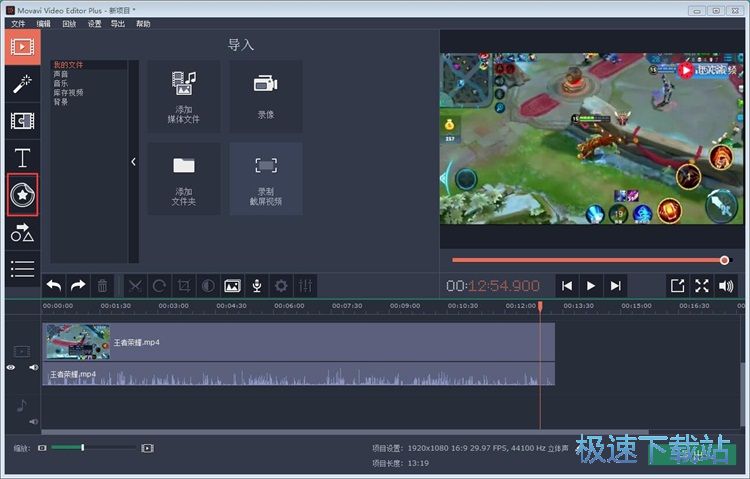Click Record Screencast tile
The width and height of the screenshot is (750, 479).
pos(266,178)
